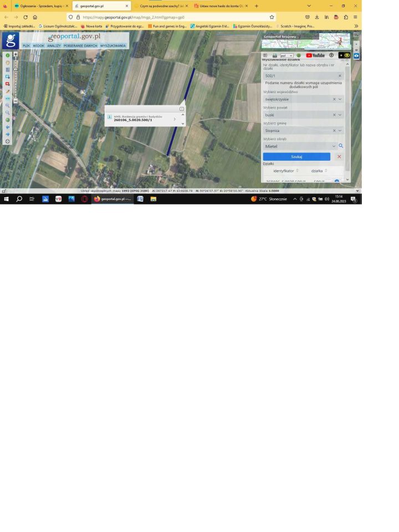This screenshot has width=399, height=532.
Task: Switch to the Ustaw nowe hasło tab
Action: 221,6
